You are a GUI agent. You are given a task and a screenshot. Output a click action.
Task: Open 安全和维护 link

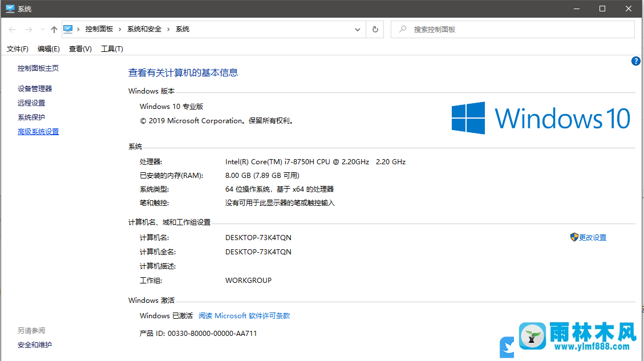pos(35,345)
